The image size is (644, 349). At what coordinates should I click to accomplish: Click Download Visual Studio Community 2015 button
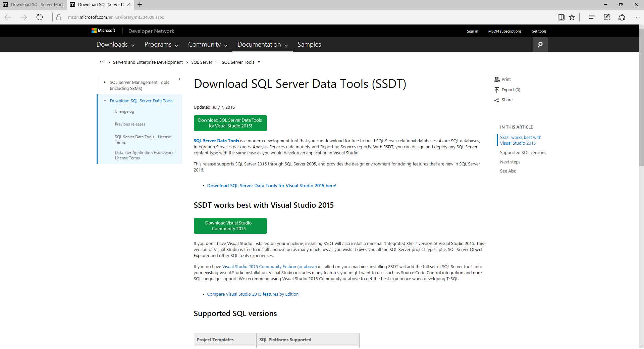point(230,226)
